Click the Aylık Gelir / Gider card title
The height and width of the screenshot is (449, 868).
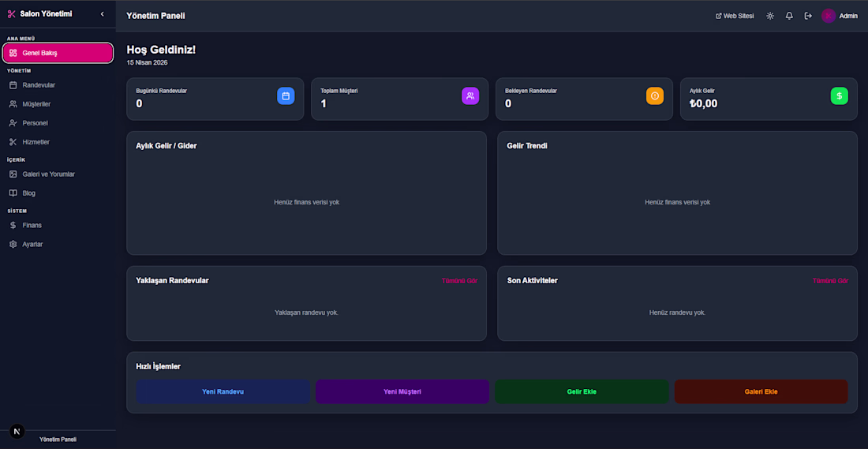(166, 146)
